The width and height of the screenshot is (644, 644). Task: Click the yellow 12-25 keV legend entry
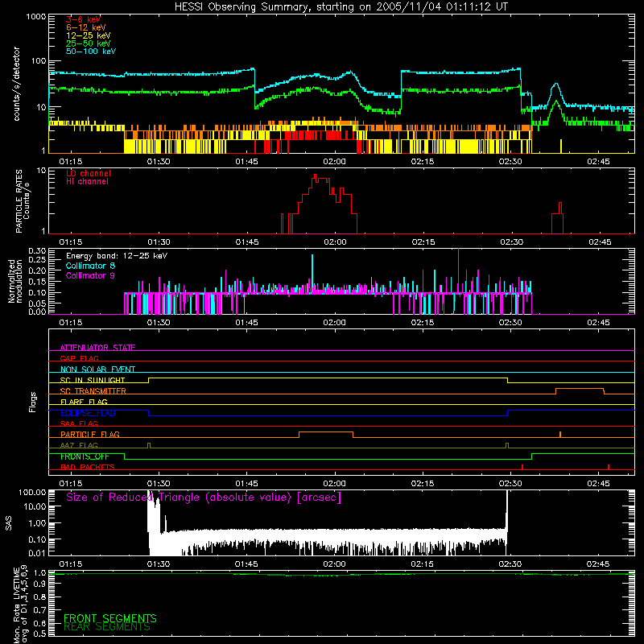(x=89, y=35)
